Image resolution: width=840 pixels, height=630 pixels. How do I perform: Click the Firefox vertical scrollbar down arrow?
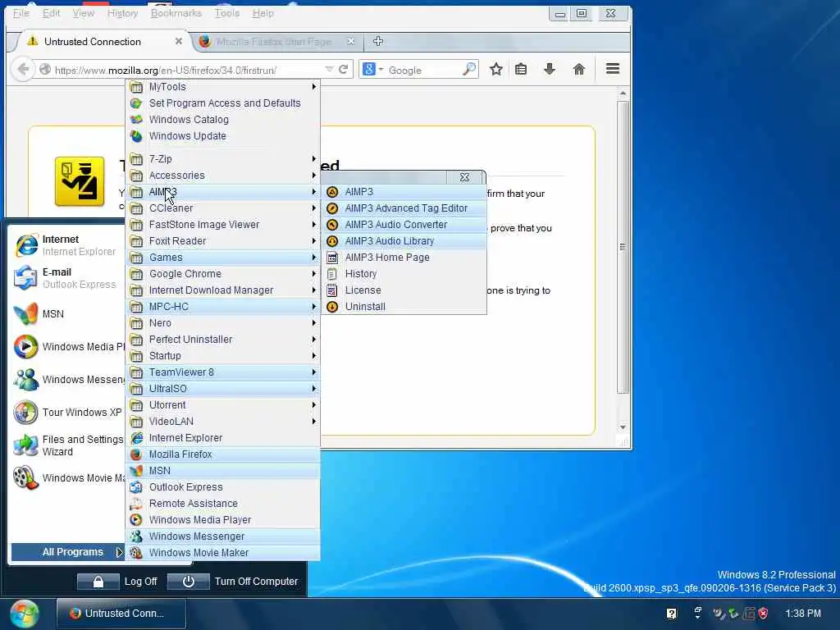click(x=623, y=427)
